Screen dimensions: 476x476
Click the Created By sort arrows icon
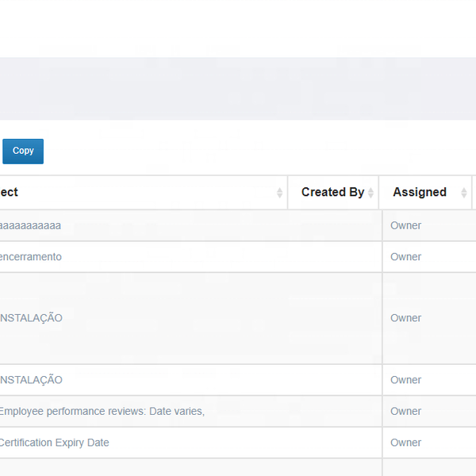point(370,193)
